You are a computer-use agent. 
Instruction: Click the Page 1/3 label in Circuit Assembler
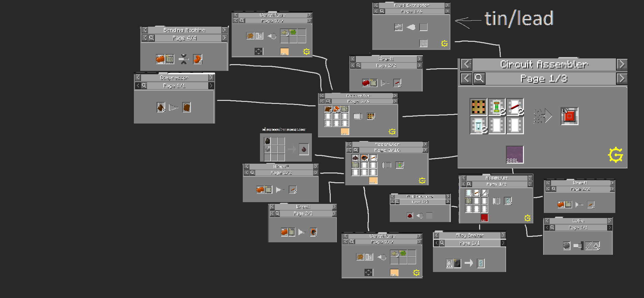(x=544, y=79)
